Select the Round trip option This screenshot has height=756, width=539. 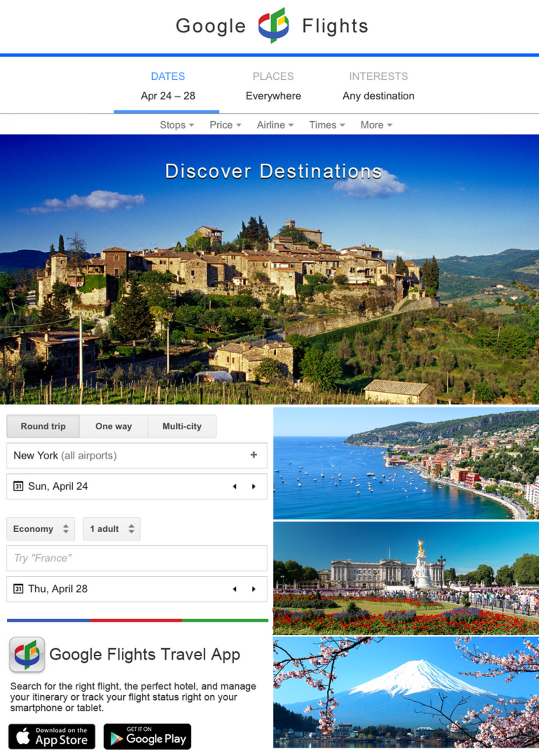[x=43, y=426]
